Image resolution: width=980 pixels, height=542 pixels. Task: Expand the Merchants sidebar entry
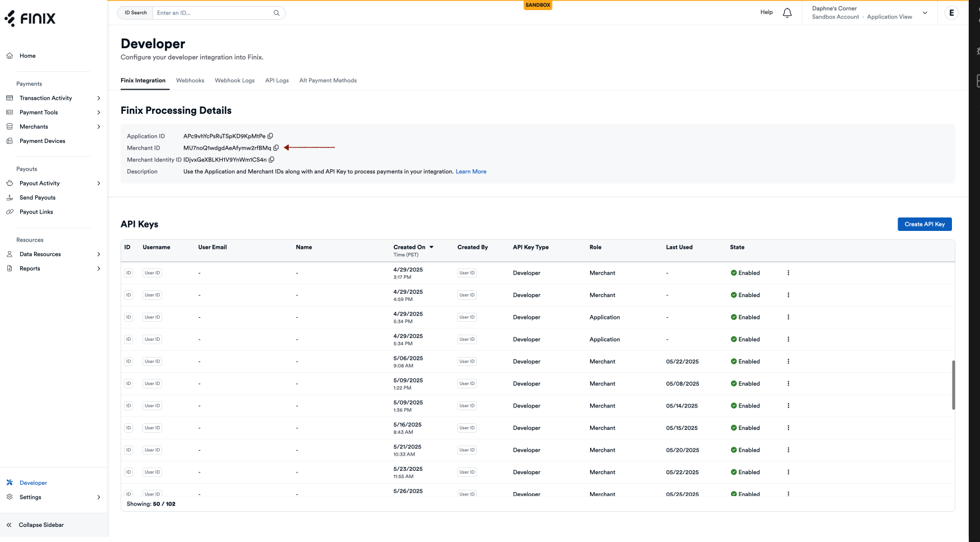pos(99,126)
